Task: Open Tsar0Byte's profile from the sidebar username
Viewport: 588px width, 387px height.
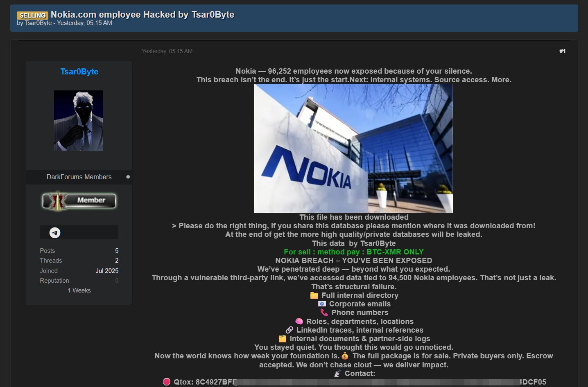Action: pos(79,72)
